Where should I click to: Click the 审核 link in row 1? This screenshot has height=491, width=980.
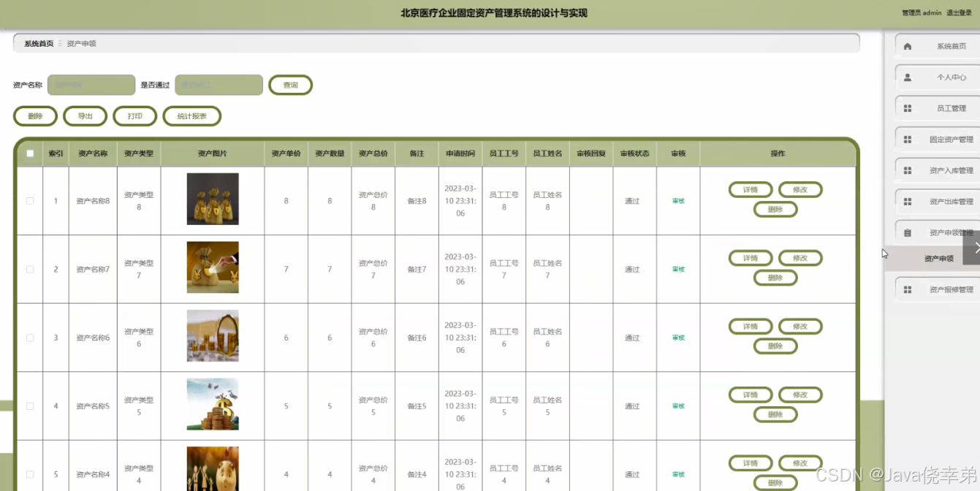pos(678,201)
